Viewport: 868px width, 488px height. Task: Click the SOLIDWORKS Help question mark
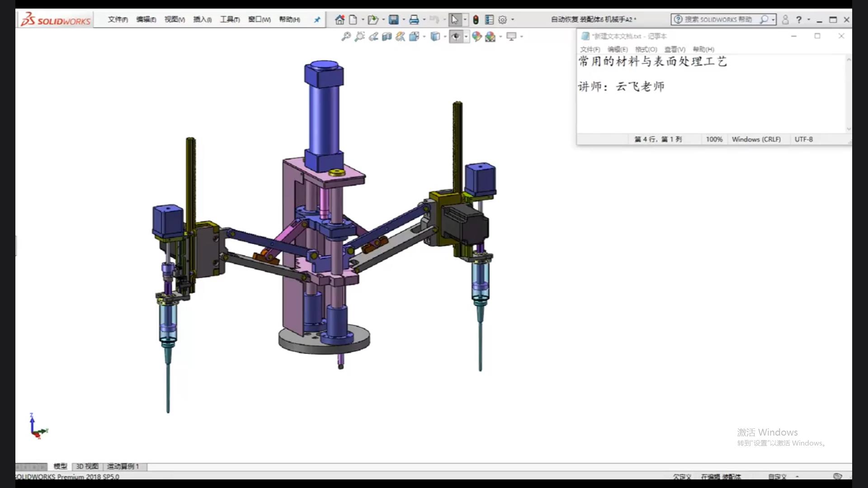click(x=799, y=19)
